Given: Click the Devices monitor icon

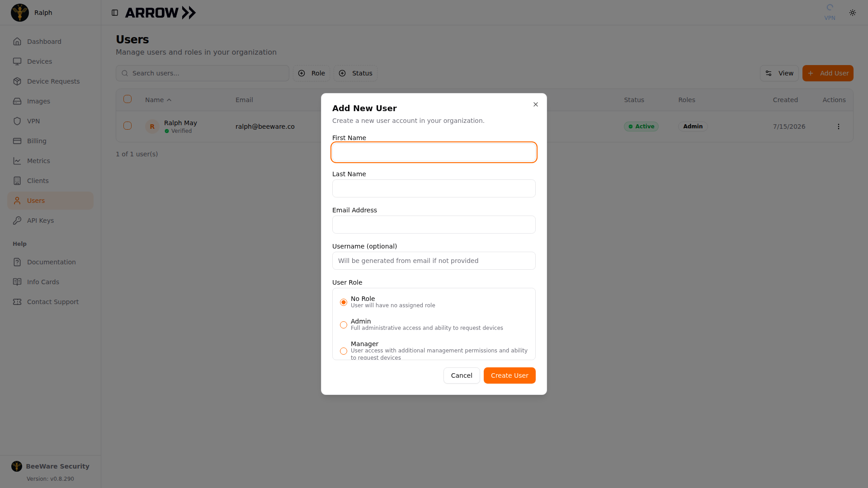Looking at the screenshot, I should tap(17, 61).
